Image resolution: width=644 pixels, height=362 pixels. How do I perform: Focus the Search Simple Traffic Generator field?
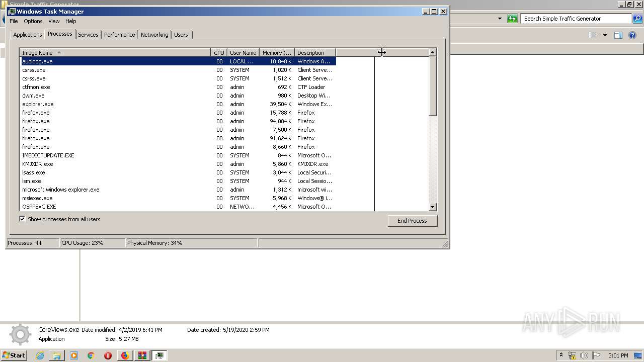tap(576, 19)
